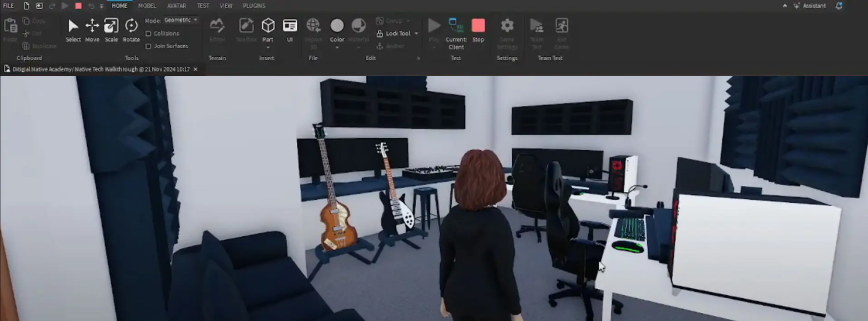868x321 pixels.
Task: Choose the Select tool
Action: point(73,30)
